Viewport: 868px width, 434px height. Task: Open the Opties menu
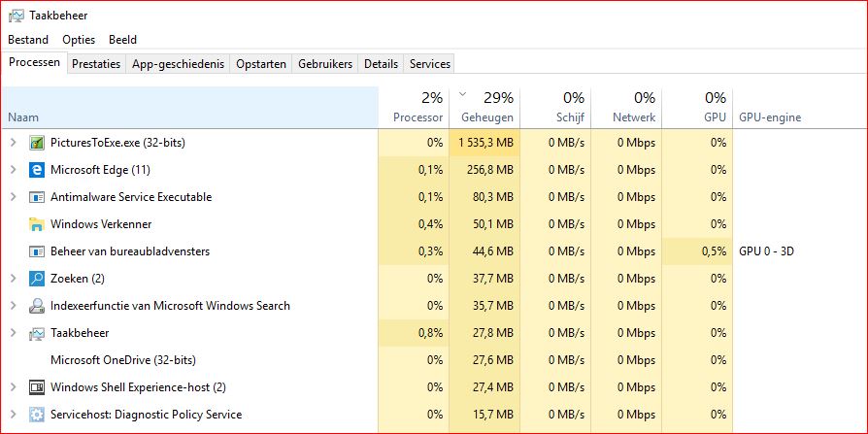click(79, 40)
